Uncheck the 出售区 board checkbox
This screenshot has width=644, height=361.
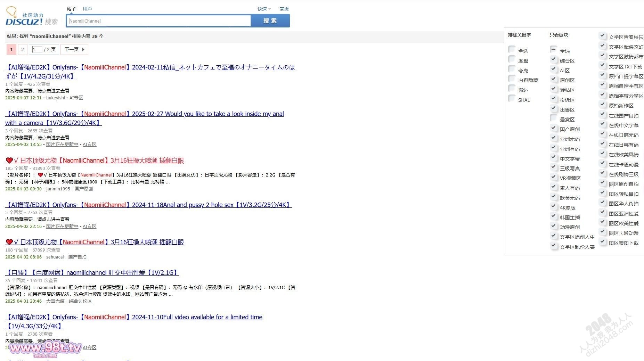[x=554, y=108]
